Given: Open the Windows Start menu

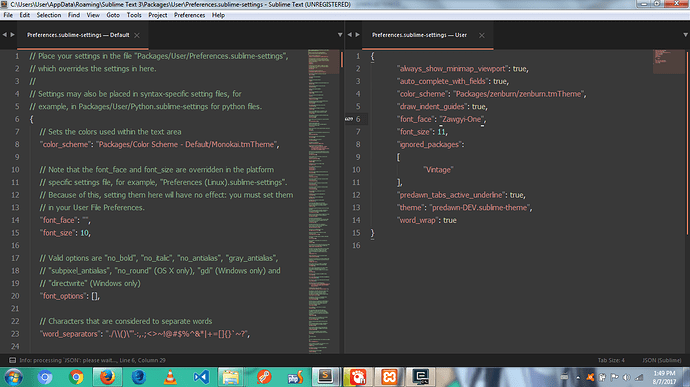Looking at the screenshot, I should tap(13, 377).
